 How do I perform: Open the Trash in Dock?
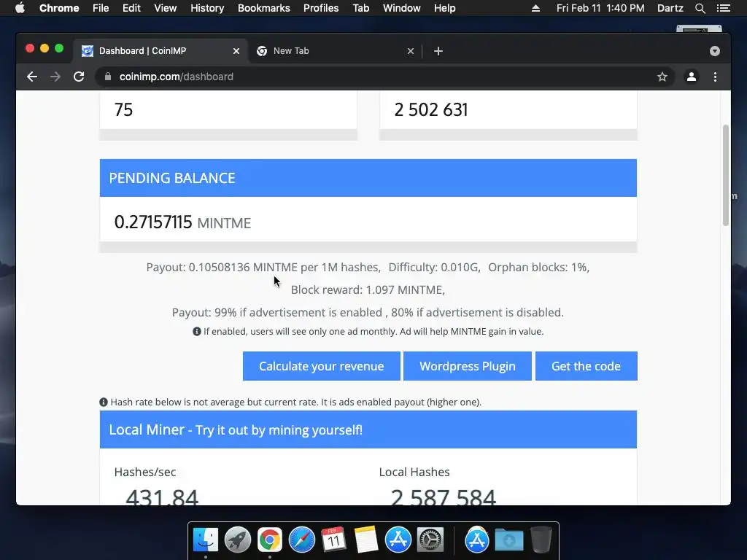pyautogui.click(x=541, y=540)
